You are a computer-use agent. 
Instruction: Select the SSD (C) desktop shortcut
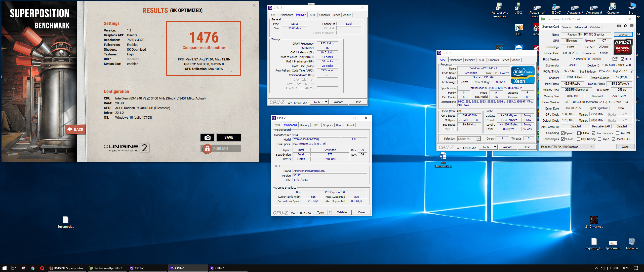[x=556, y=8]
